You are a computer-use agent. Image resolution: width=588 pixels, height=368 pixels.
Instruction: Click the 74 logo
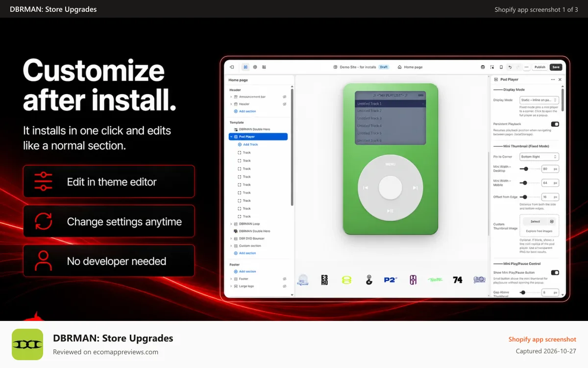(458, 280)
